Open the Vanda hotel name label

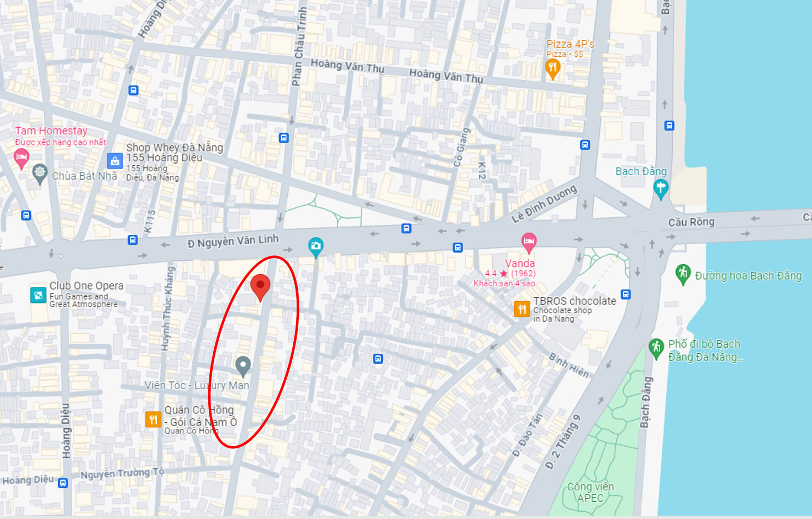520,264
